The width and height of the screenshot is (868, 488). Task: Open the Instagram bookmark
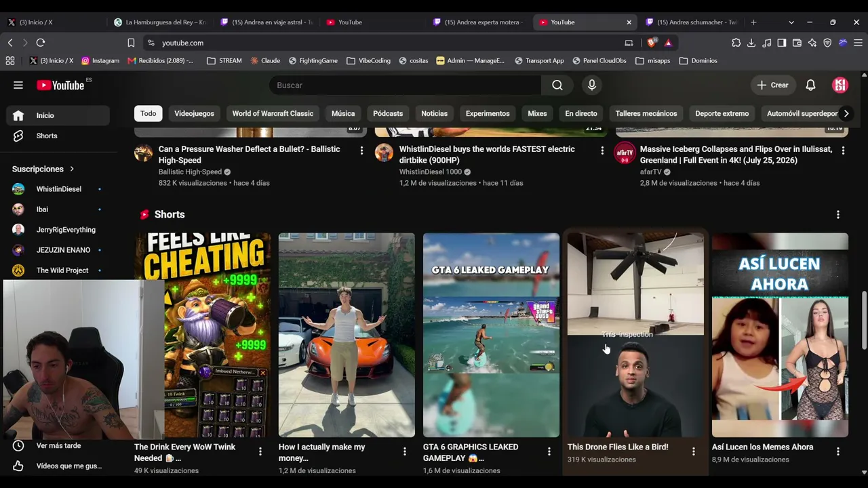(100, 60)
